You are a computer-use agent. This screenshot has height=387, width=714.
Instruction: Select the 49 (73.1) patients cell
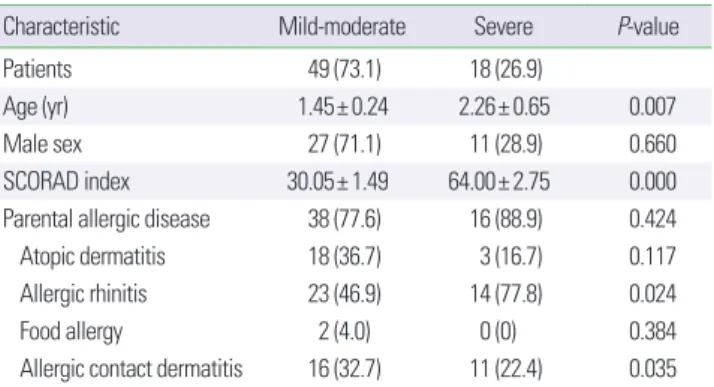click(x=344, y=70)
